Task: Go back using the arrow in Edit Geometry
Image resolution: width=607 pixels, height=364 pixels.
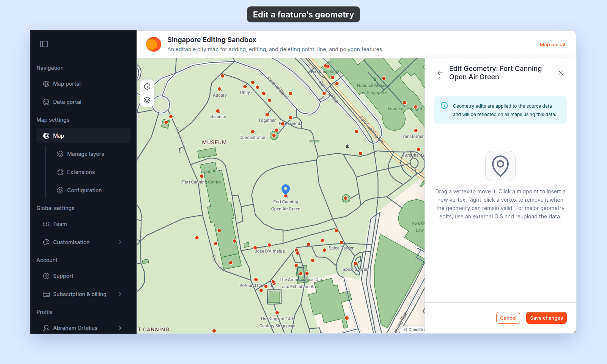Action: [440, 73]
